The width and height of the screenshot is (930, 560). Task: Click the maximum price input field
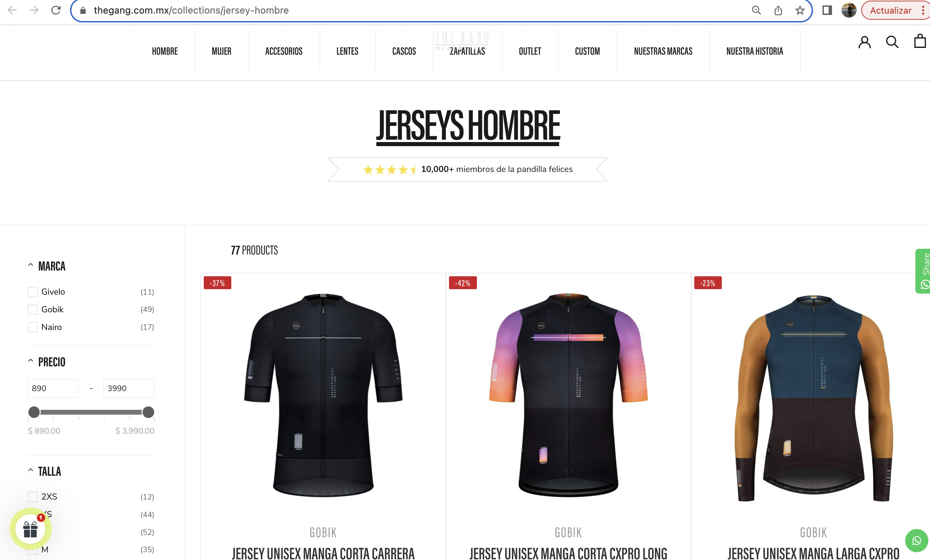(129, 388)
